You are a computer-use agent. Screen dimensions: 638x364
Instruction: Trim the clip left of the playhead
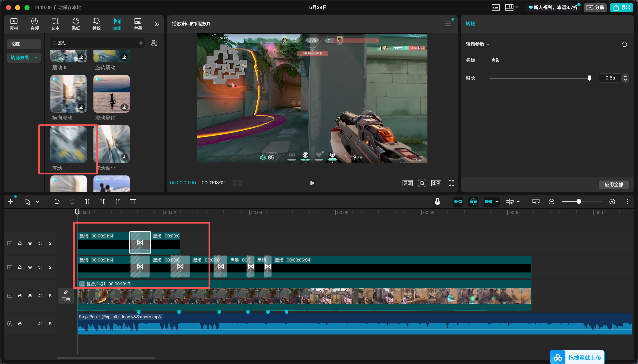coord(103,201)
